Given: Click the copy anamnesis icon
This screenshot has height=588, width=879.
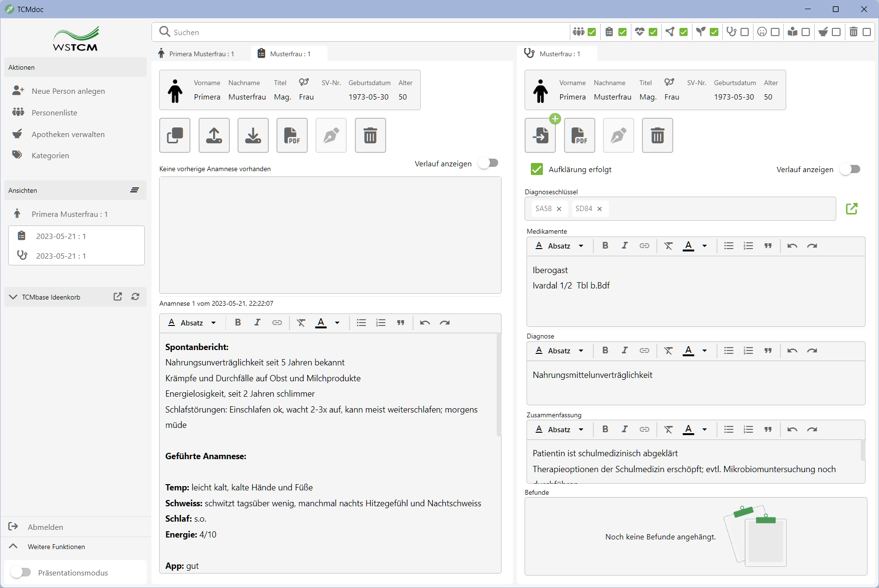Looking at the screenshot, I should pos(175,136).
